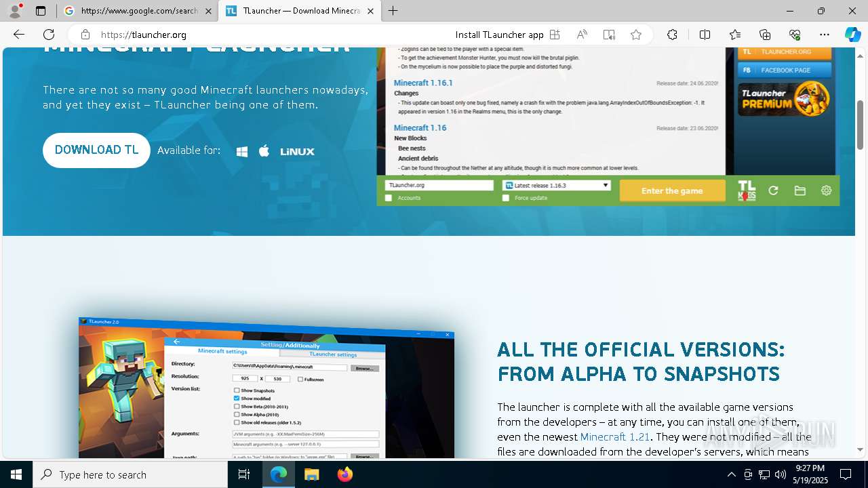Add this page to favorites star
Image resolution: width=868 pixels, height=488 pixels.
[636, 35]
